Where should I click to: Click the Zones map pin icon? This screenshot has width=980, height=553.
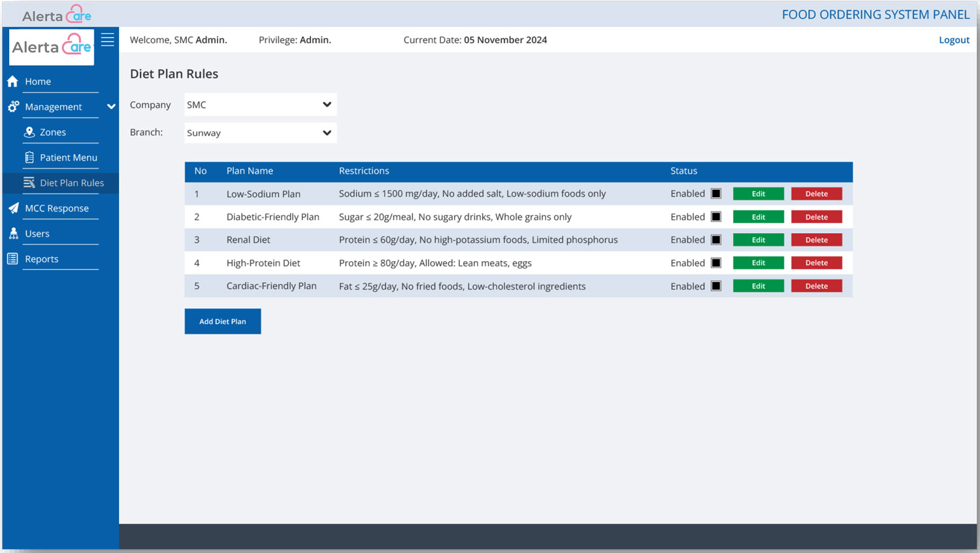(29, 132)
